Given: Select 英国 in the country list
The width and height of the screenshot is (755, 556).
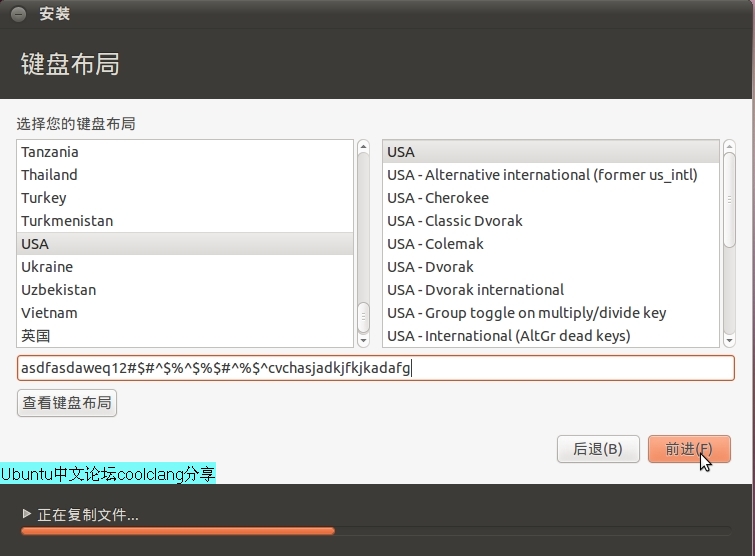Looking at the screenshot, I should [x=185, y=336].
